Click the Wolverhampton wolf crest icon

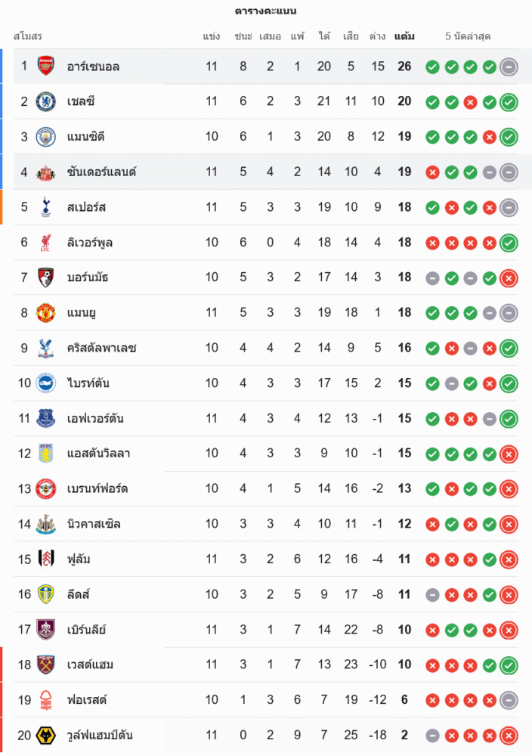(46, 735)
